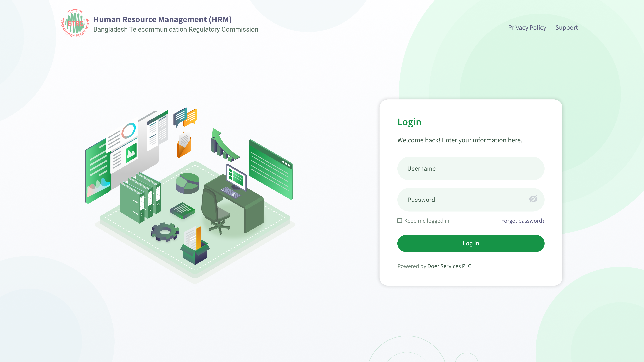Focus the Password input field
Screen dimensions: 644x362
[462, 200]
